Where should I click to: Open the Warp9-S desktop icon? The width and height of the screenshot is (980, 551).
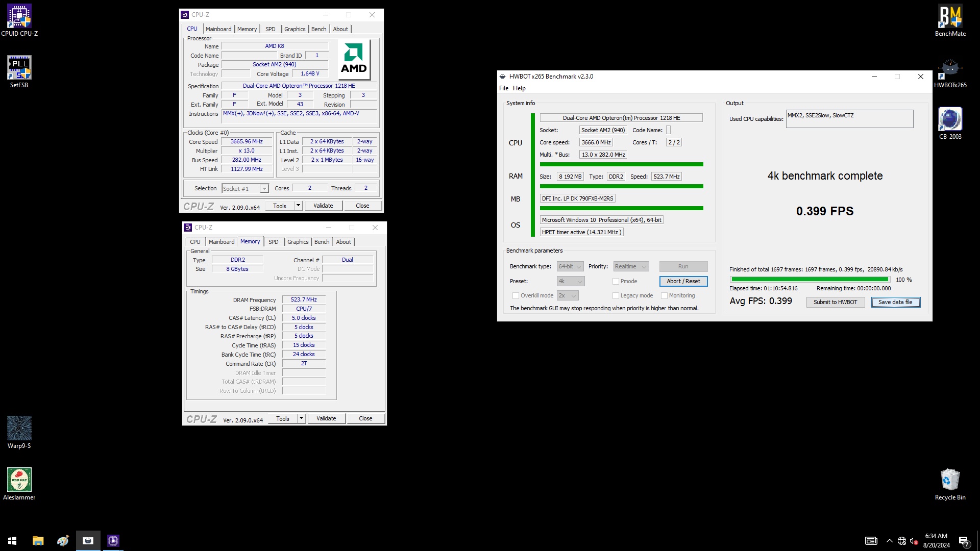[19, 433]
